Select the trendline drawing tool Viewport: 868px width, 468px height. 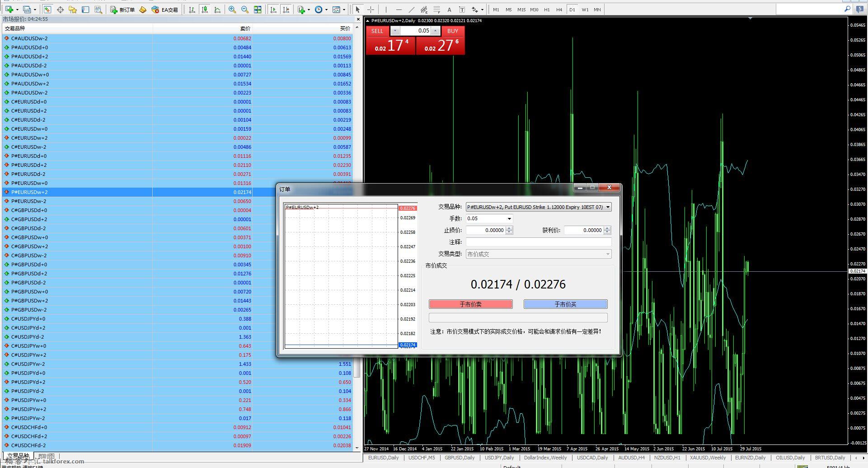tap(411, 9)
